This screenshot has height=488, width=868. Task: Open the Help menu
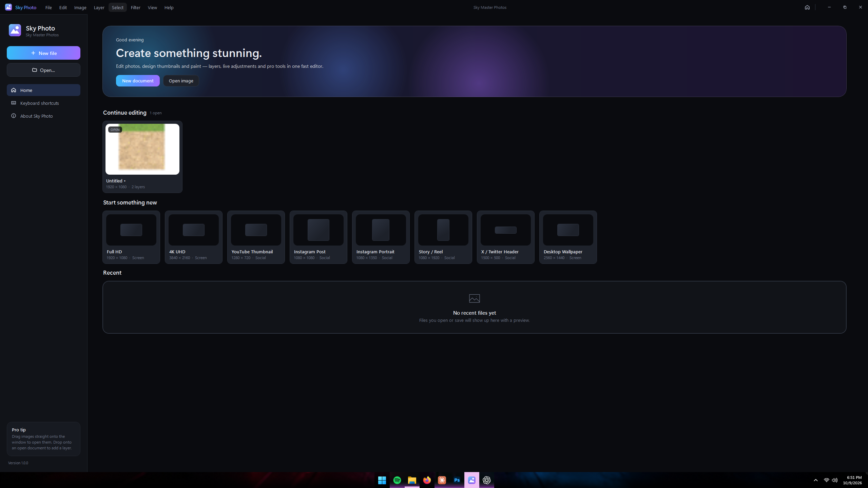point(169,7)
